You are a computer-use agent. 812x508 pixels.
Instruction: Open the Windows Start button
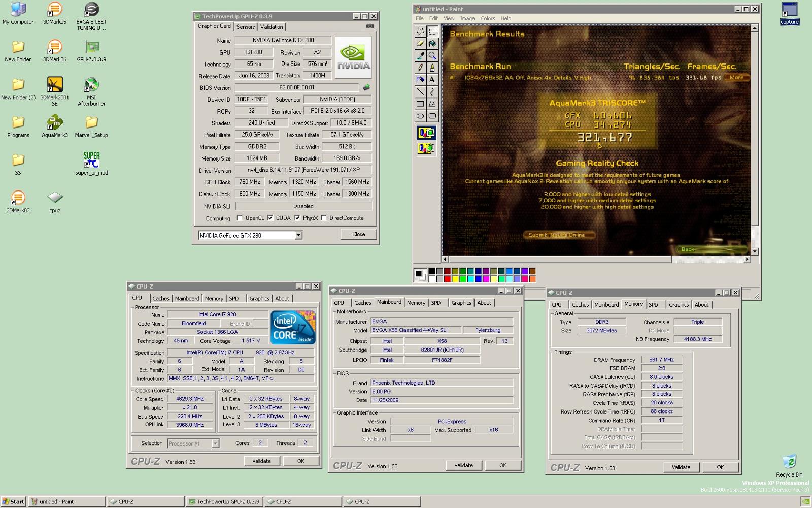pos(13,501)
